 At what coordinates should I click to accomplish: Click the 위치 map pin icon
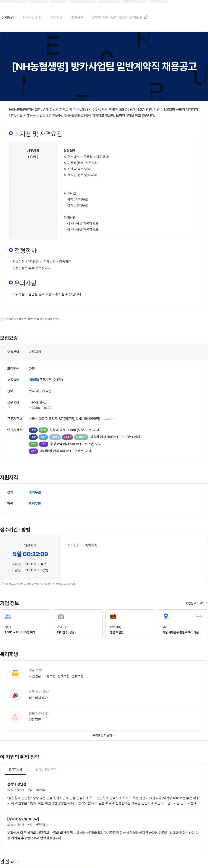tap(166, 617)
